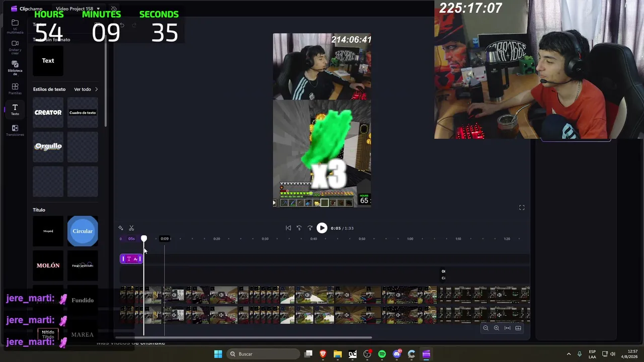Select the MOLÓN title style
644x362 pixels.
point(48,265)
